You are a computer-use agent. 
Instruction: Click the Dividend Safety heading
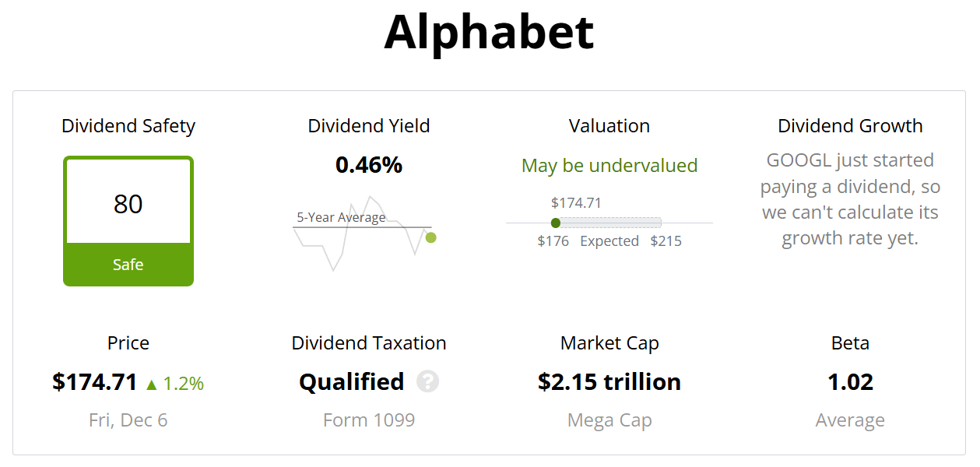pyautogui.click(x=128, y=126)
